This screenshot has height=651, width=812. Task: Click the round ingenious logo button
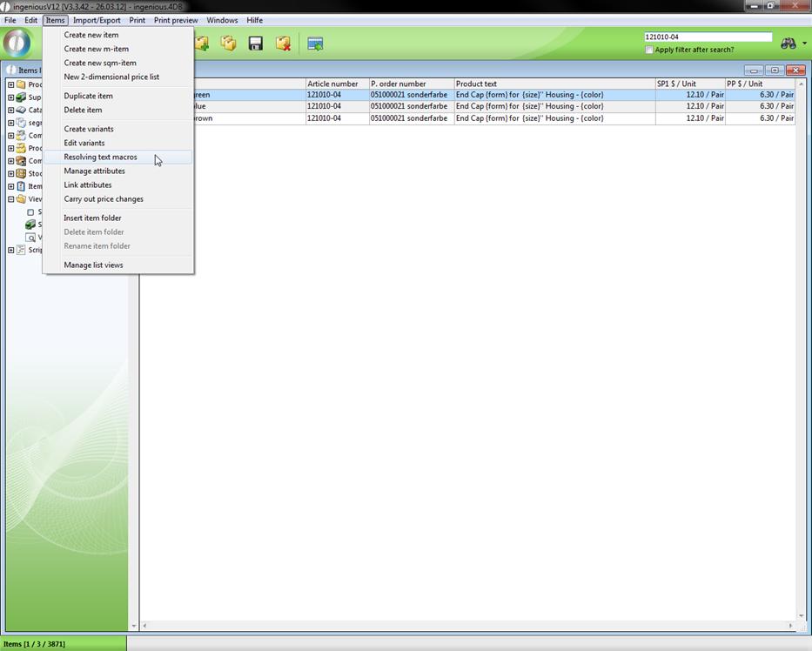point(17,44)
